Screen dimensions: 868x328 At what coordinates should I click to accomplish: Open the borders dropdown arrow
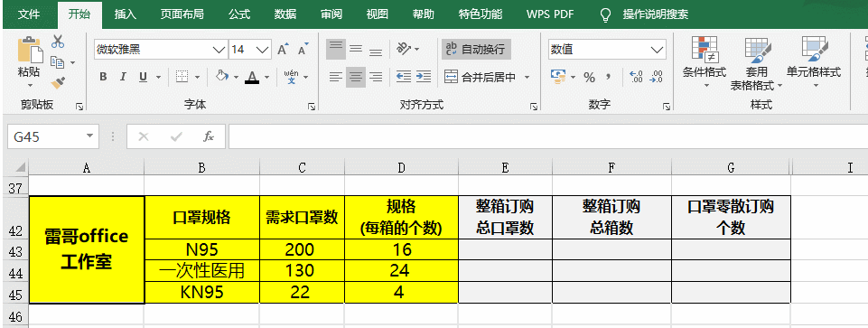(x=197, y=77)
